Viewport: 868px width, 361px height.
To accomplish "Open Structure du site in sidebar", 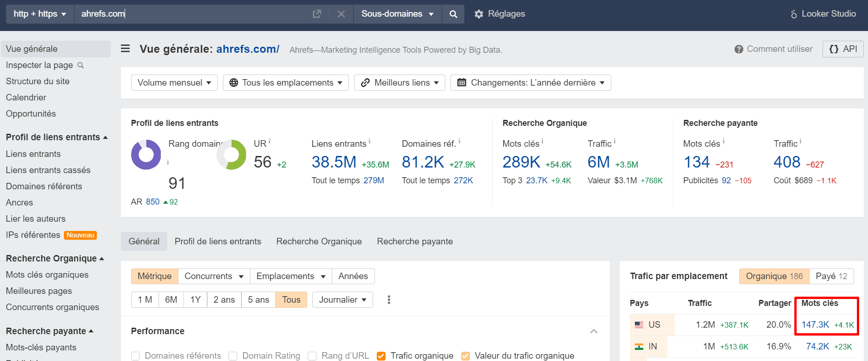I will (x=38, y=81).
